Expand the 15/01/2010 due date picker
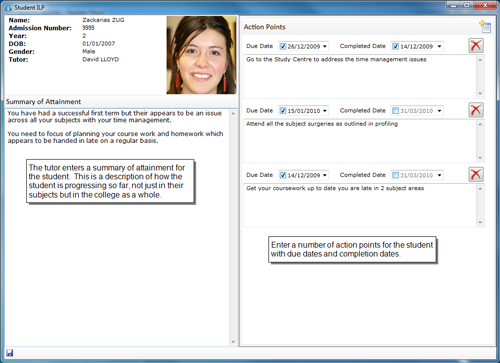The height and width of the screenshot is (363, 500). 325,111
